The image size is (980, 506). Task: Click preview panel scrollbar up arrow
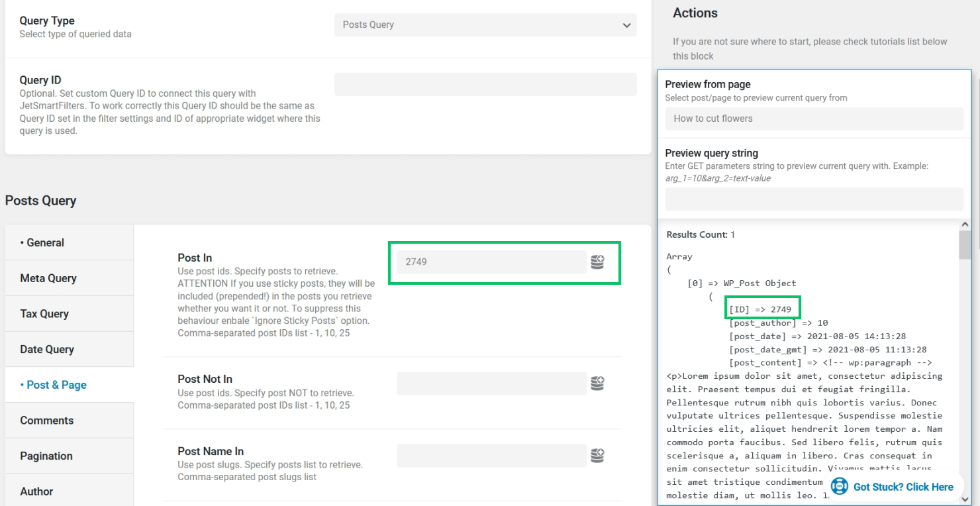965,225
